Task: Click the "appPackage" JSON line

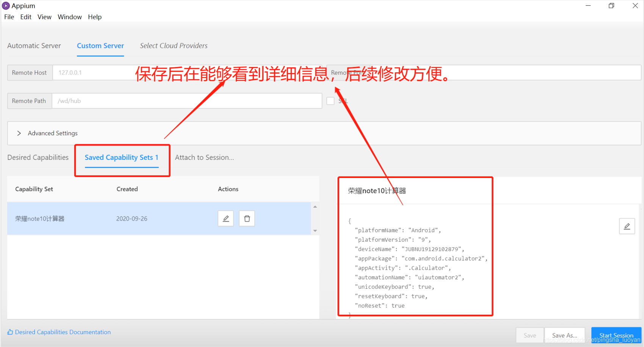Action: click(421, 259)
